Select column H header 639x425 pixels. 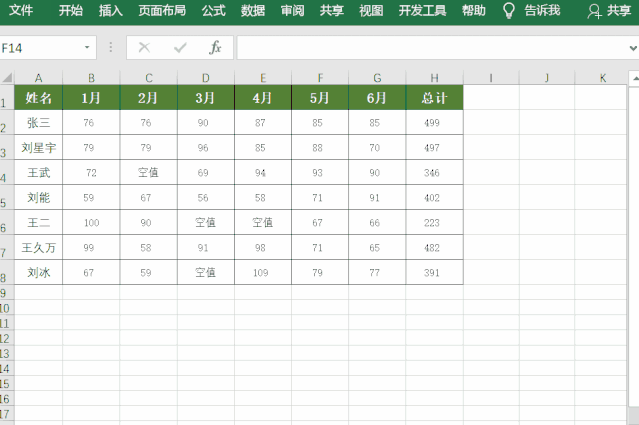click(434, 78)
